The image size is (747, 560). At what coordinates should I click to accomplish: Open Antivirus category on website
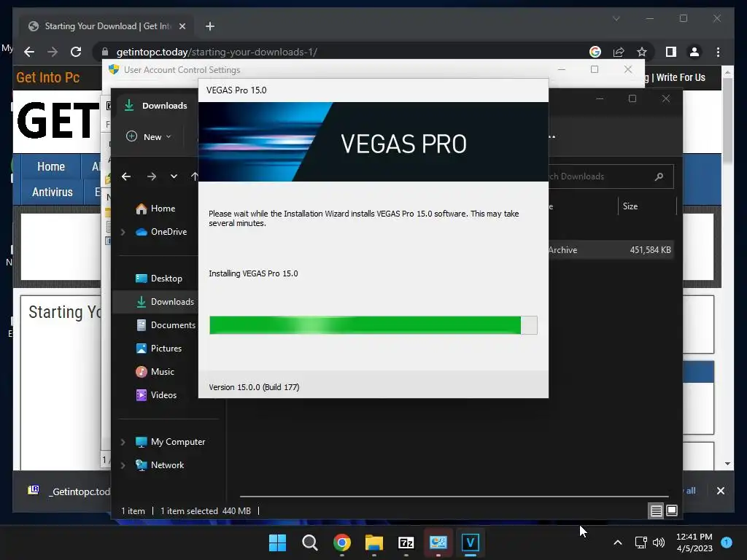tap(53, 192)
